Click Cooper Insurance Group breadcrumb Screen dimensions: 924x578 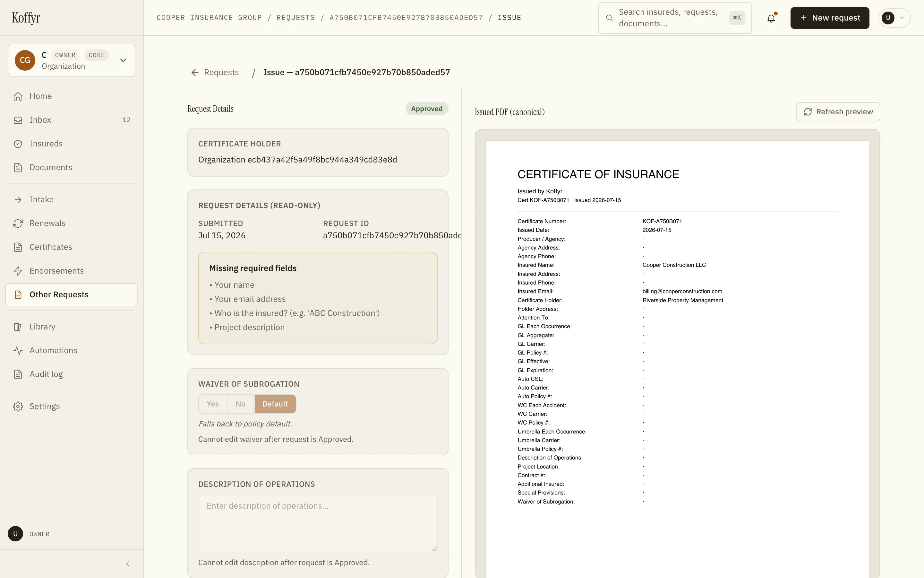point(209,18)
